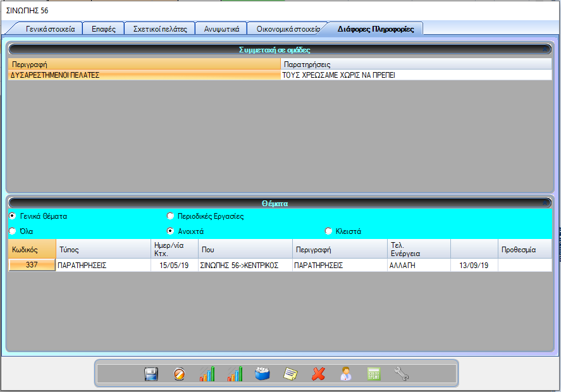
Task: Click the orange circular cancel icon
Action: [x=179, y=374]
